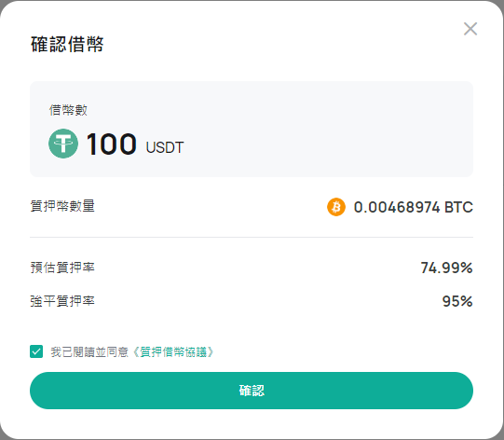Image resolution: width=504 pixels, height=440 pixels.
Task: Click the green USDT Tether icon
Action: coord(63,144)
